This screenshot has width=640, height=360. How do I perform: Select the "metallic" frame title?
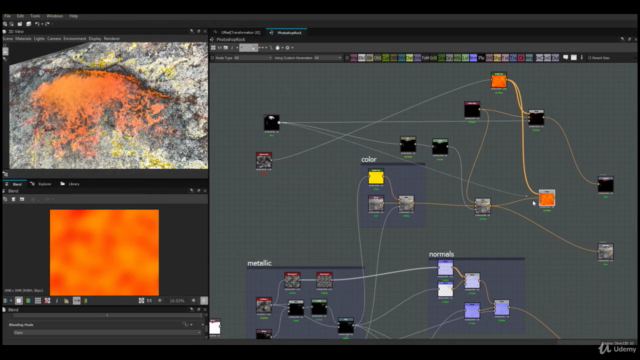tap(259, 263)
